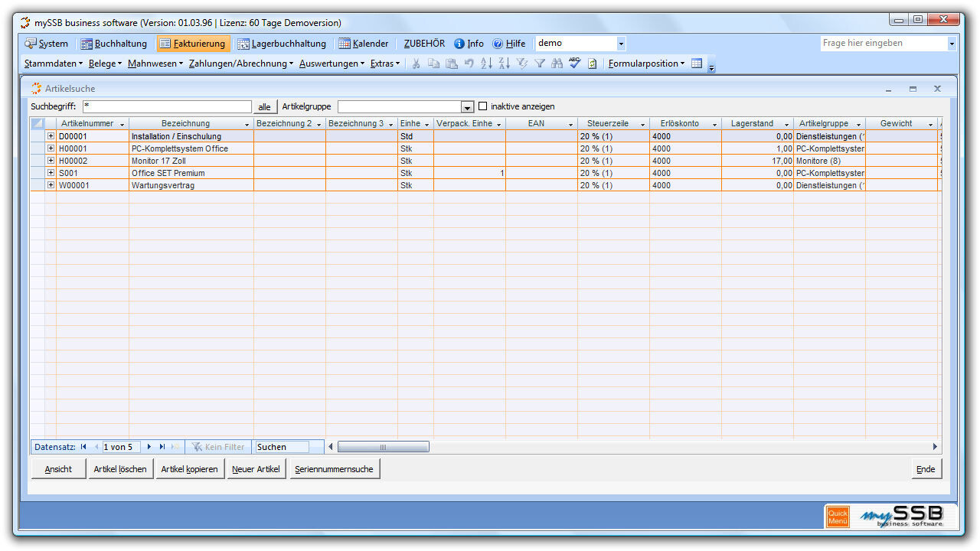Screen dimensions: 980x551
Task: Sort descending with the Z-A icon
Action: coord(504,64)
